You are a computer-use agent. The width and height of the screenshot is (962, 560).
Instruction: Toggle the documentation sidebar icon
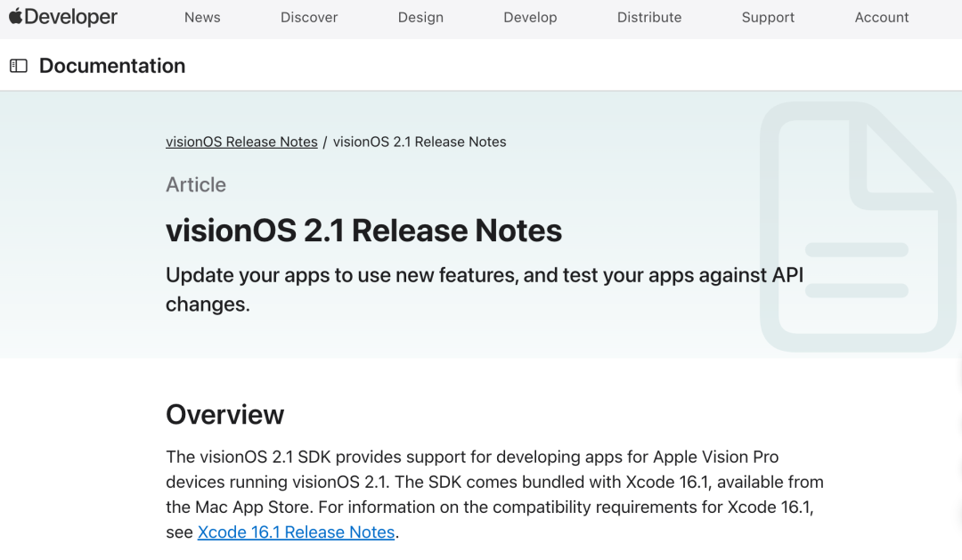(x=19, y=66)
